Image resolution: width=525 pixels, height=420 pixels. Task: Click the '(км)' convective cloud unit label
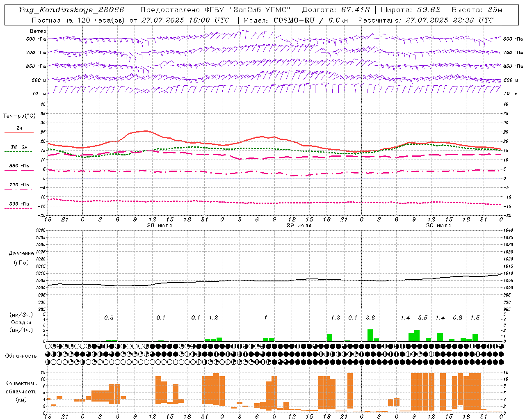[x=21, y=399]
